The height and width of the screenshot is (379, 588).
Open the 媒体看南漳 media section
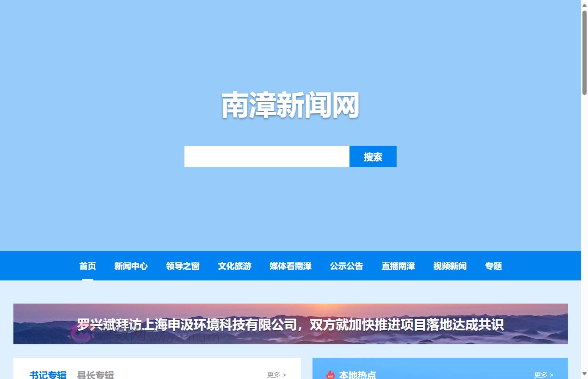pos(290,266)
